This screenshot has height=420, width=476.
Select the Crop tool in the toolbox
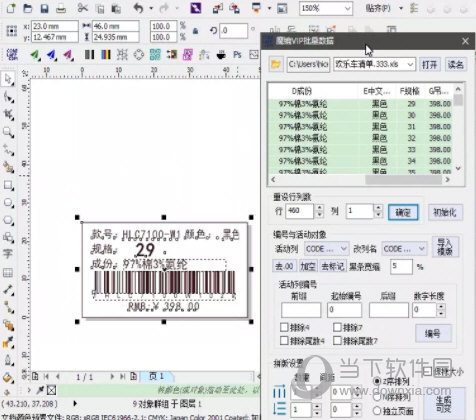point(8,114)
